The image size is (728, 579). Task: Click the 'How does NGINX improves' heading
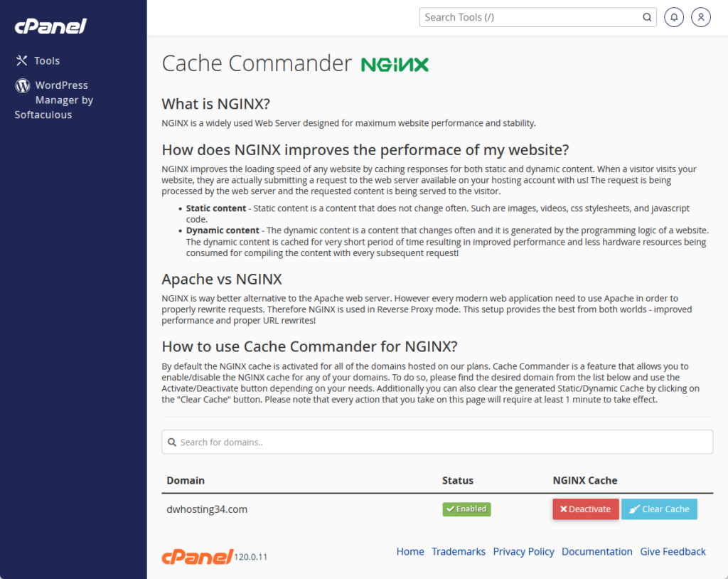point(365,150)
